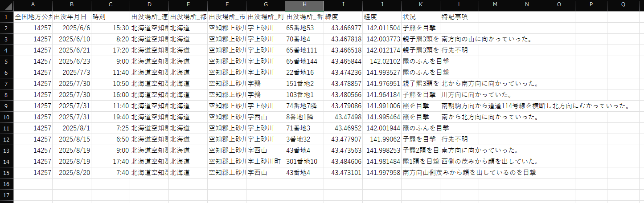
Task: Select row 9 header
Action: [x=7, y=106]
